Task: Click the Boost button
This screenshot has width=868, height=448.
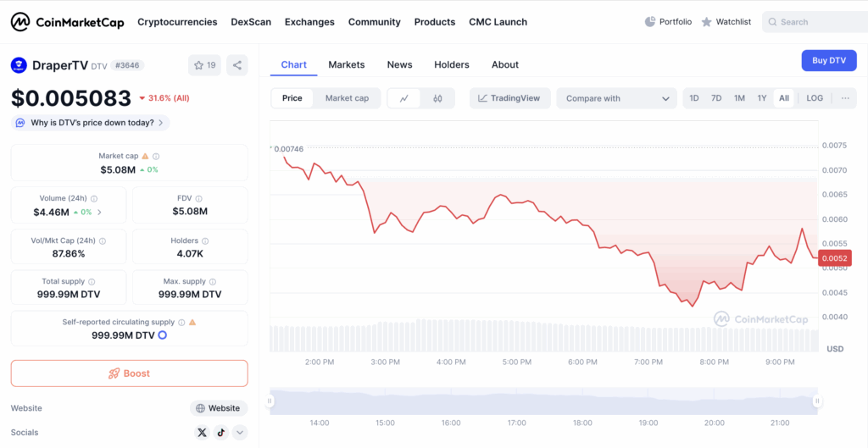Action: tap(129, 373)
